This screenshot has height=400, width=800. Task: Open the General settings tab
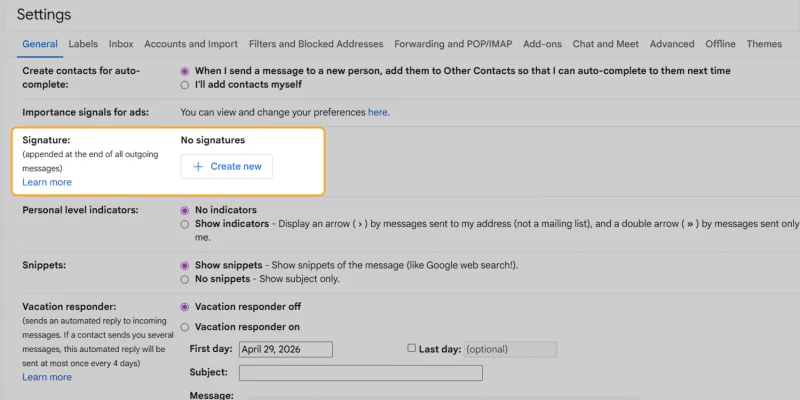point(40,44)
